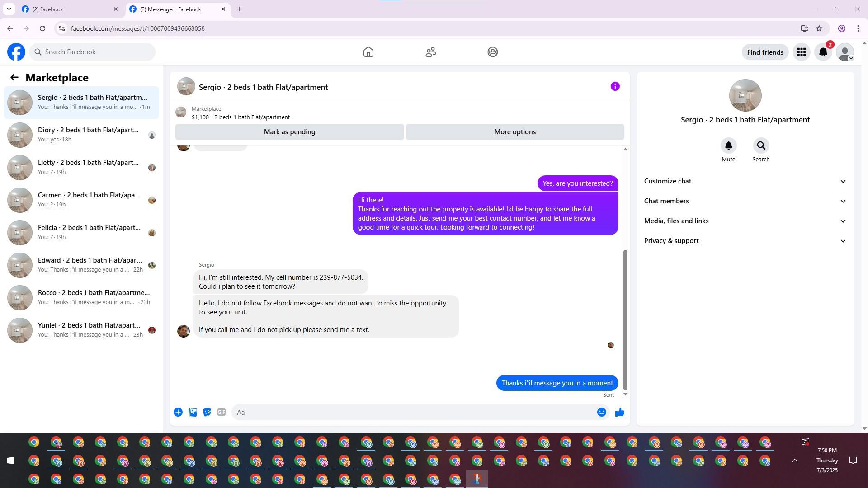
Task: Switch to the first Facebook browser tab
Action: pos(68,9)
